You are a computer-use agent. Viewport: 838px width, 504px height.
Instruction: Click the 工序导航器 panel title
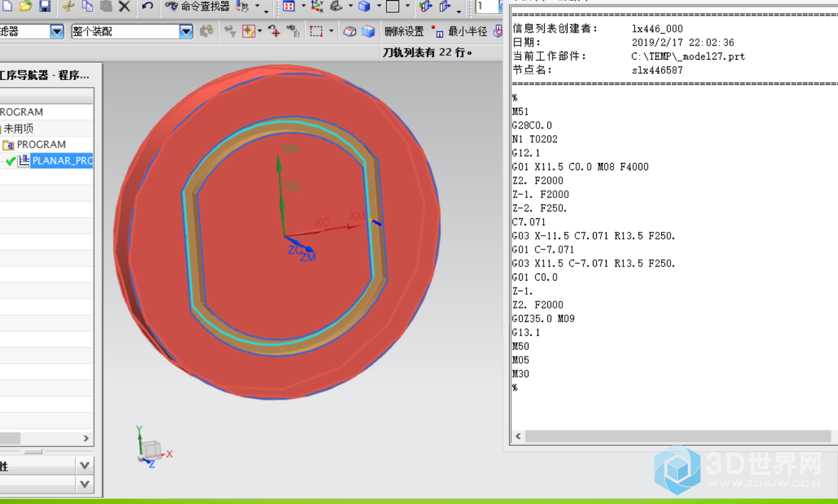(44, 75)
